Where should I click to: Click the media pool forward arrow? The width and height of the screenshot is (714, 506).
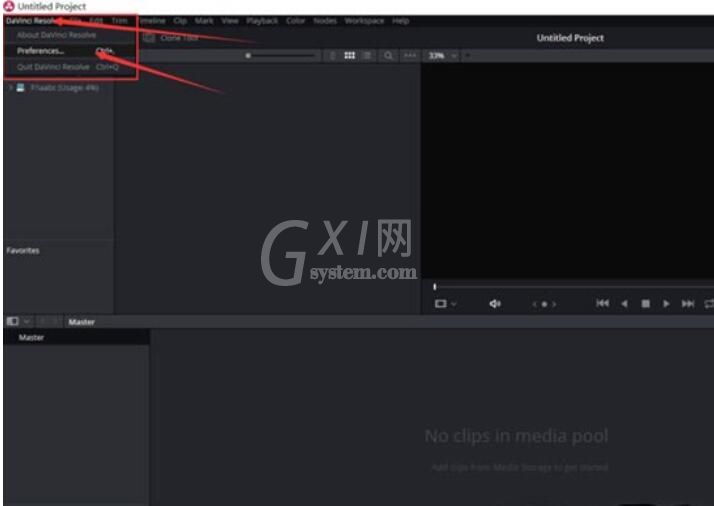coord(55,322)
